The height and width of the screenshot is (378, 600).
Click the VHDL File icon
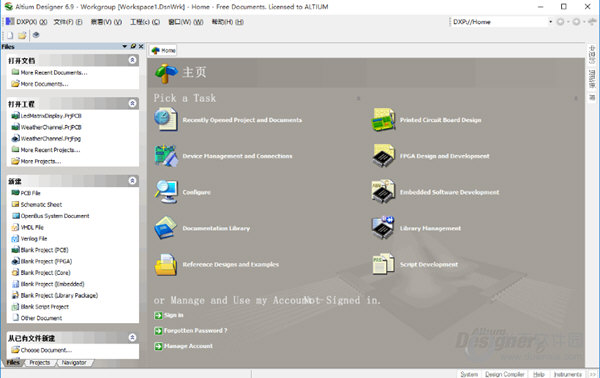(15, 227)
